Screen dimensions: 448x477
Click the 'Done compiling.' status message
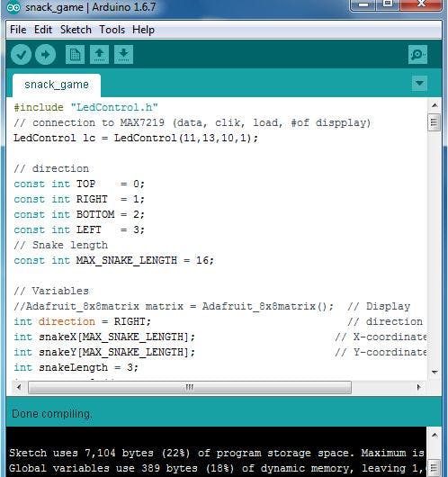(51, 414)
